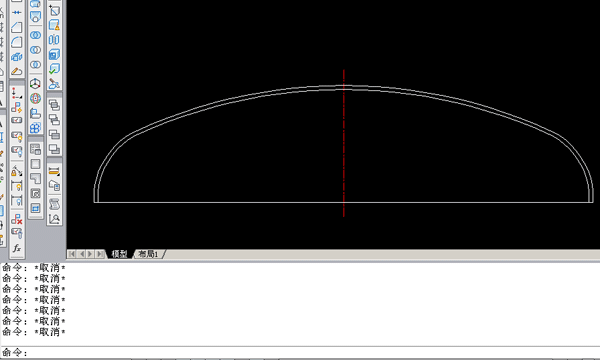Select the Fillet tool
Screen dimensions: 600x360
click(x=16, y=42)
